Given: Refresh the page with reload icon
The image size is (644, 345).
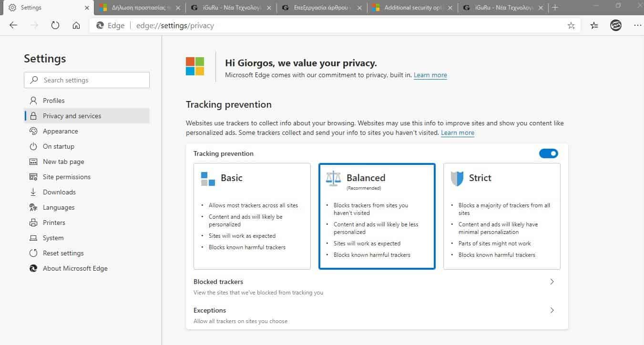Looking at the screenshot, I should (x=55, y=26).
